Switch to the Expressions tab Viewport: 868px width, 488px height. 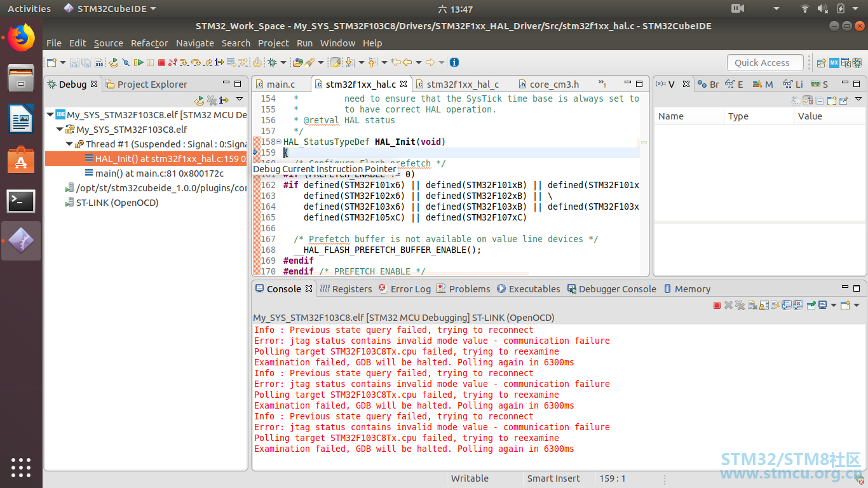tap(734, 84)
